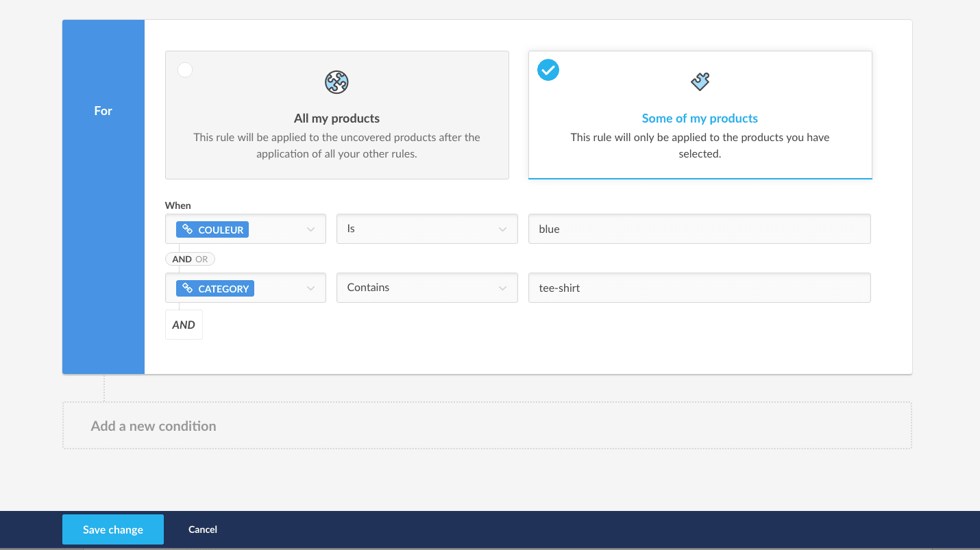Set the condition operator to AND
Image resolution: width=980 pixels, height=550 pixels.
(182, 260)
